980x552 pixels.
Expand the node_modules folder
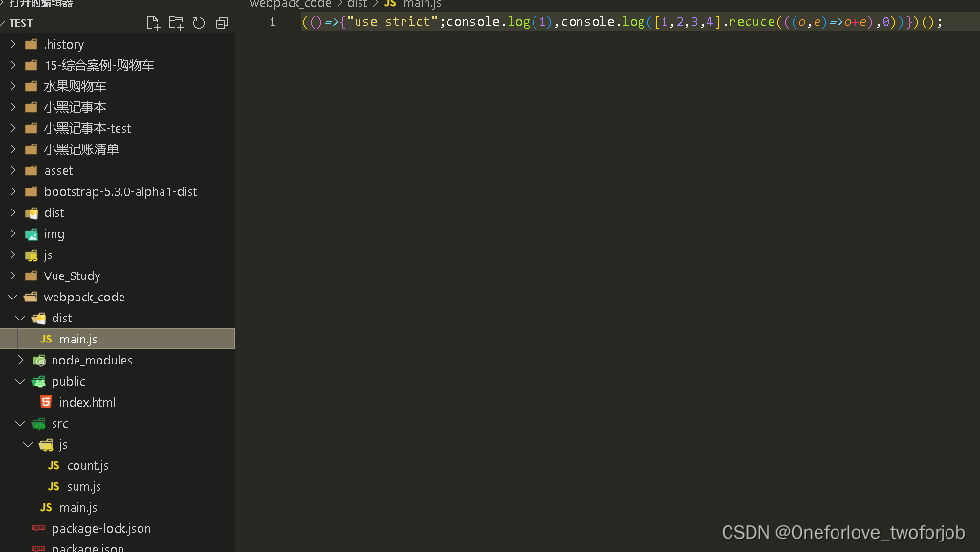pos(20,360)
